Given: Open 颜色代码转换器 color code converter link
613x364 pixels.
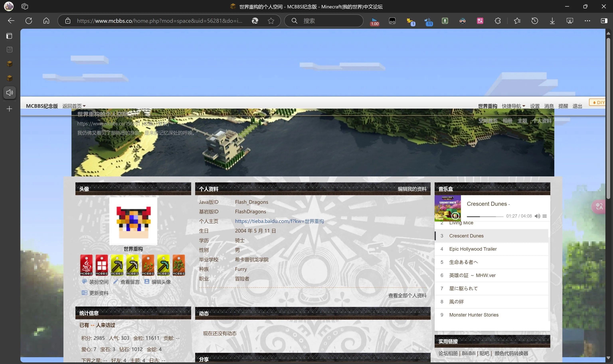Looking at the screenshot, I should pyautogui.click(x=511, y=353).
